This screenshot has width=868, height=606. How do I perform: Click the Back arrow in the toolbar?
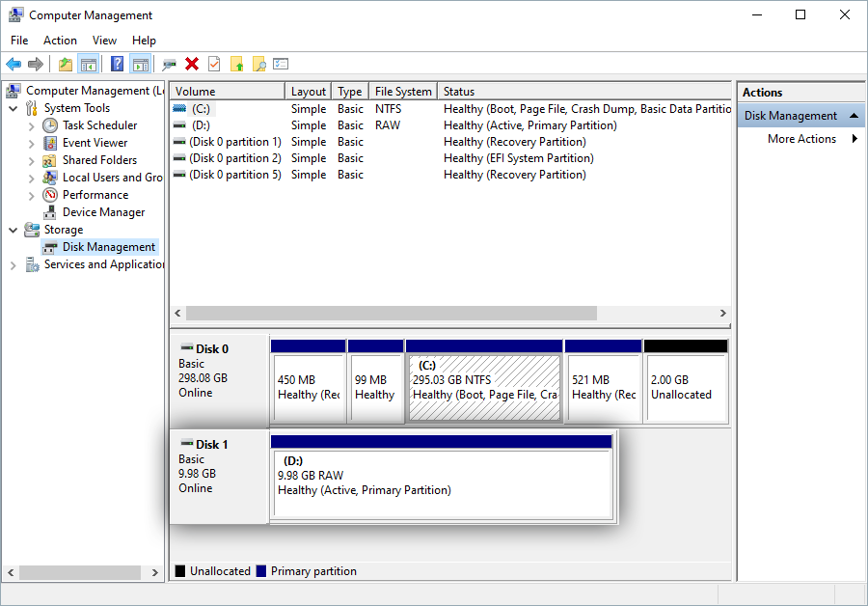pyautogui.click(x=14, y=65)
